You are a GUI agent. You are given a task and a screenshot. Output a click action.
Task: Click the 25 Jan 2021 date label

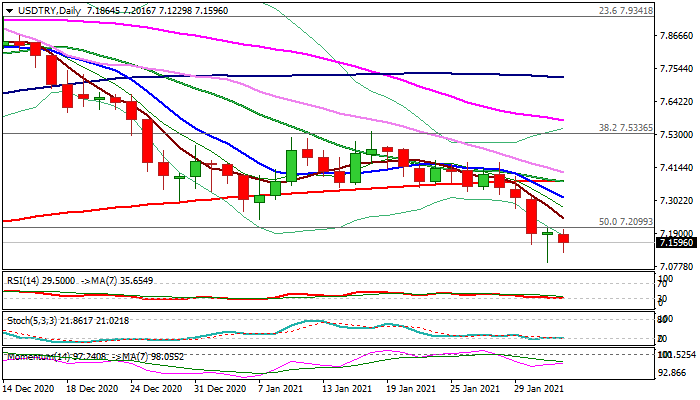pyautogui.click(x=475, y=387)
